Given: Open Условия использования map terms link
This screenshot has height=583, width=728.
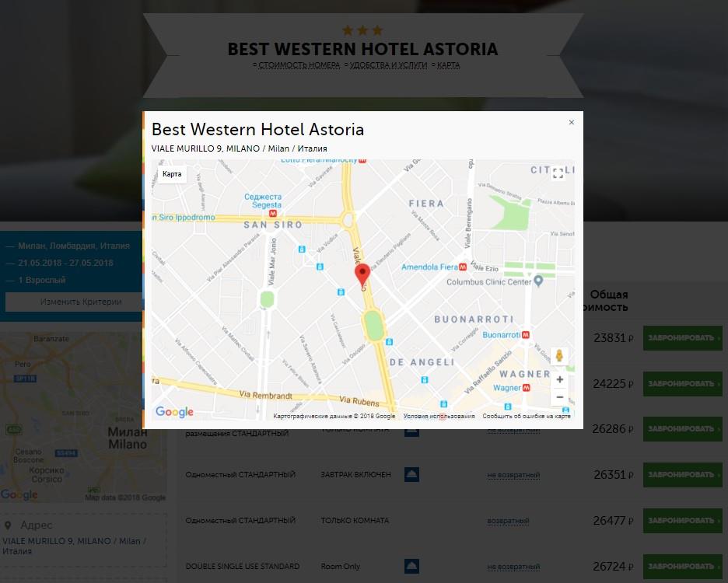Looking at the screenshot, I should pos(439,417).
